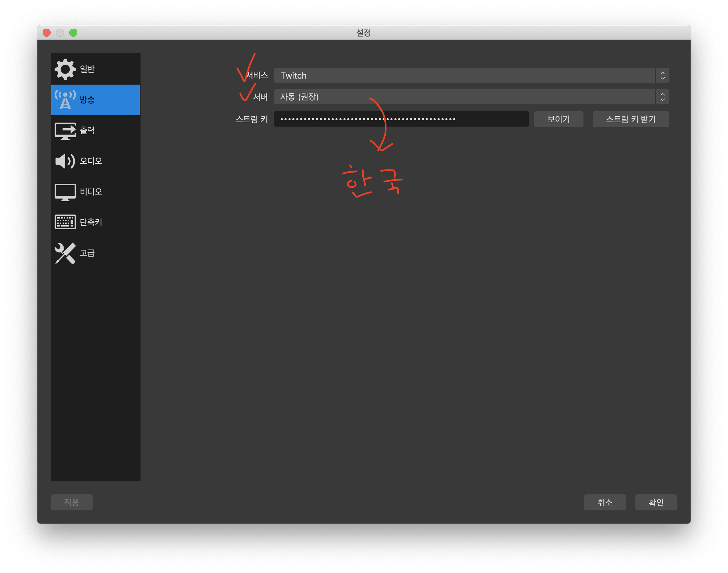Confirm settings with 확인 button
728x573 pixels.
click(656, 502)
